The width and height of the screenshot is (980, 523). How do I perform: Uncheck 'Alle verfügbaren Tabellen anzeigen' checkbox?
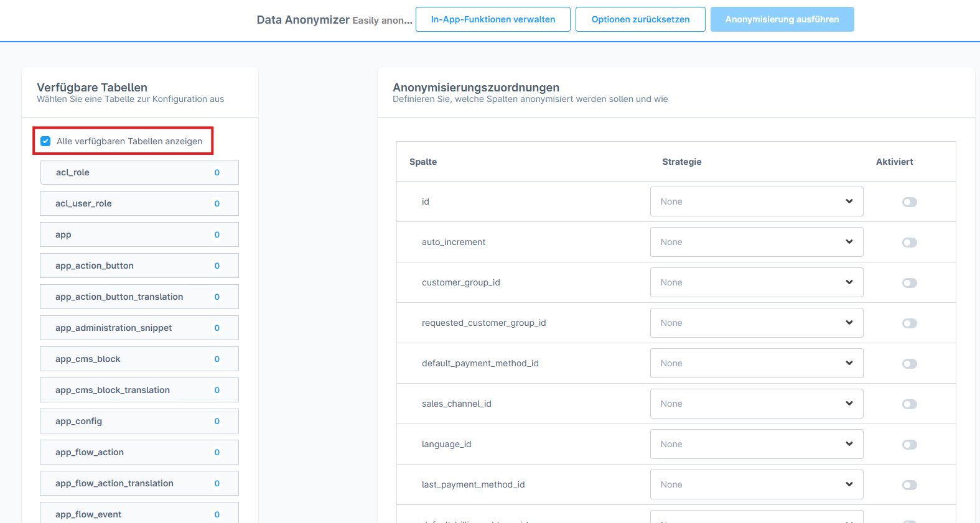click(x=45, y=141)
